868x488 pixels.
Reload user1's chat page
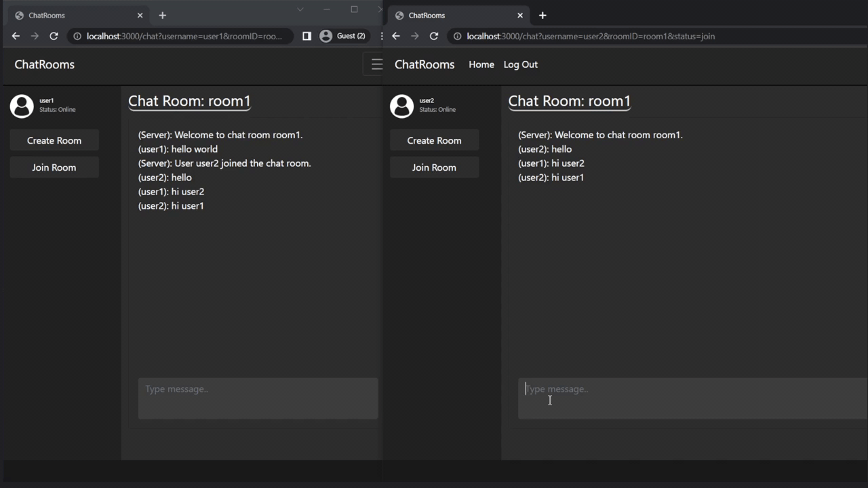54,36
